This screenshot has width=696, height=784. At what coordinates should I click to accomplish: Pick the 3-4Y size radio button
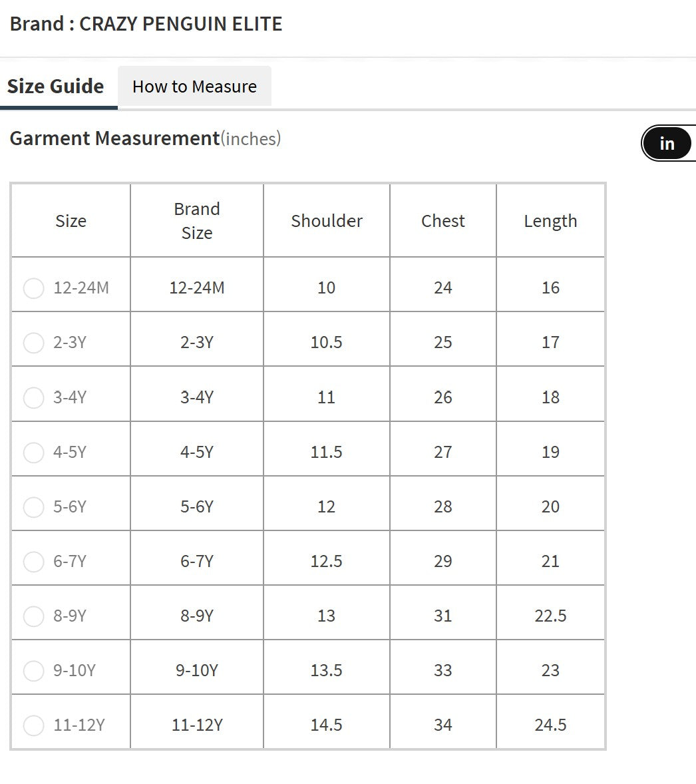tap(33, 397)
